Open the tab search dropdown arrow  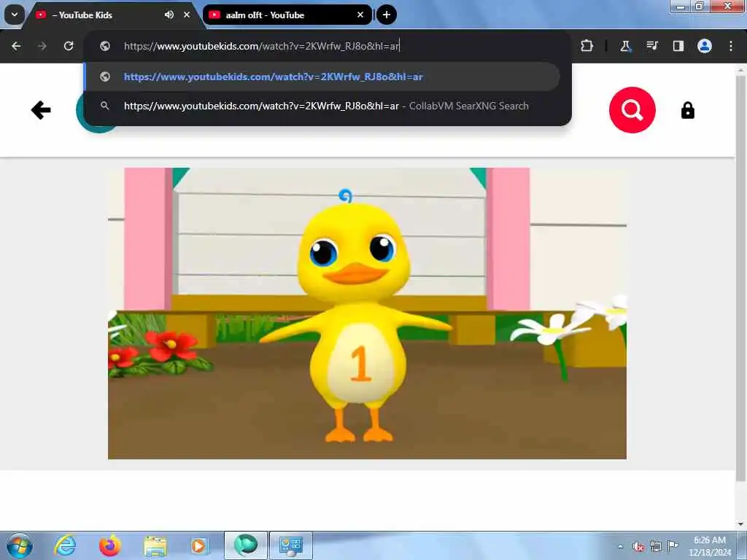[15, 15]
